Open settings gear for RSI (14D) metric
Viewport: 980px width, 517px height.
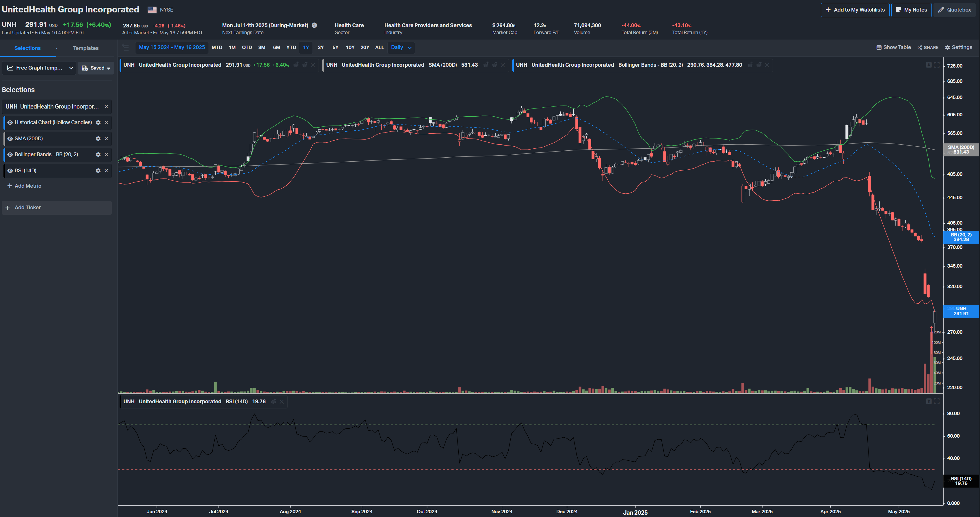pyautogui.click(x=98, y=171)
